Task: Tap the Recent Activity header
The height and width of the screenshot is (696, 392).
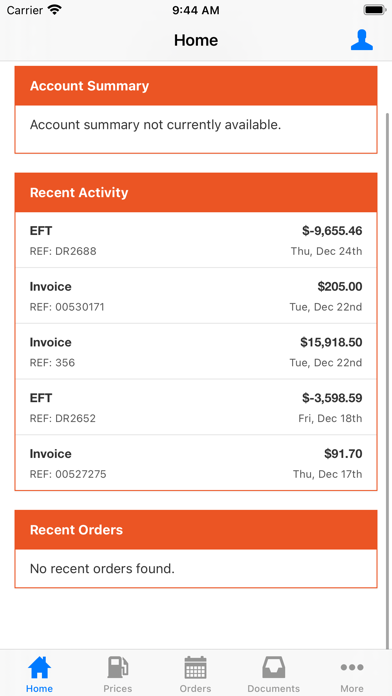Action: 196,193
